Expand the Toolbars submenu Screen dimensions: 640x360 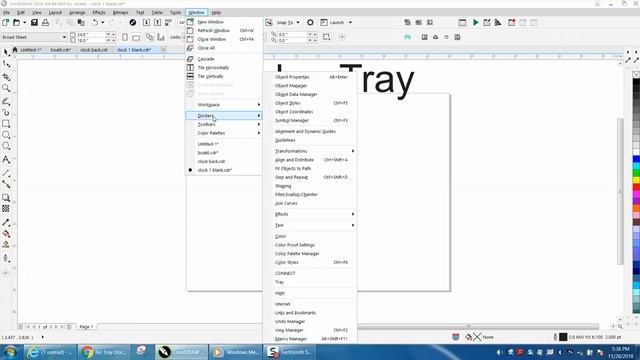point(224,124)
